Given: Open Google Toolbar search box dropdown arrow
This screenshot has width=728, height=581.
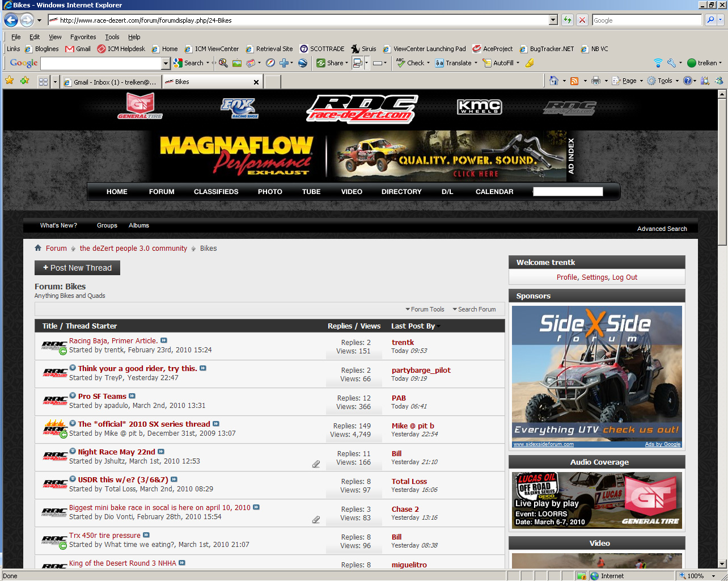Looking at the screenshot, I should pyautogui.click(x=166, y=63).
